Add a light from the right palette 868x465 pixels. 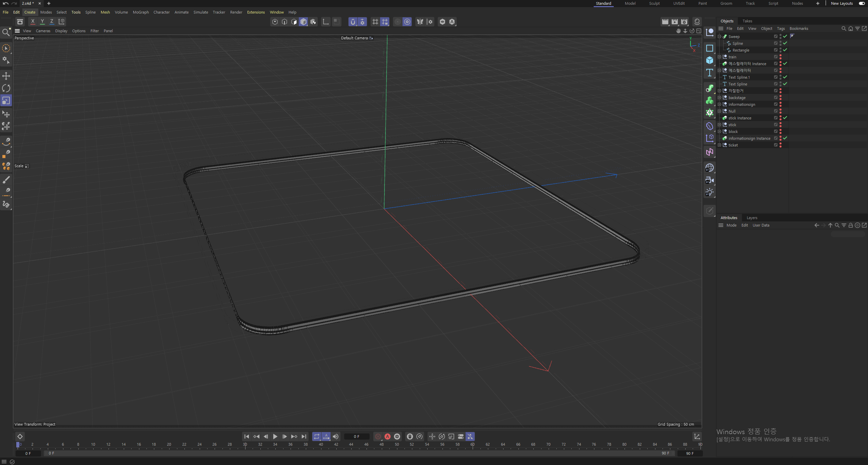coord(710,192)
